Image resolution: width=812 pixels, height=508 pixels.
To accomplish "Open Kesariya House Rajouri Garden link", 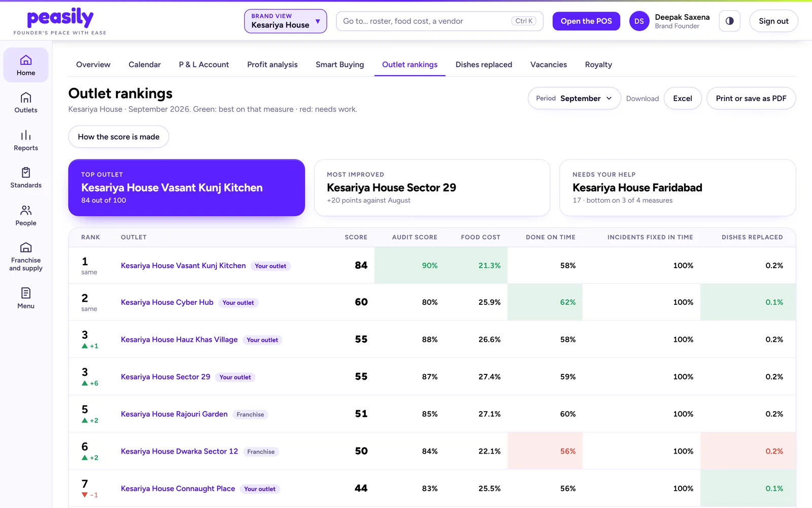I will [x=174, y=414].
